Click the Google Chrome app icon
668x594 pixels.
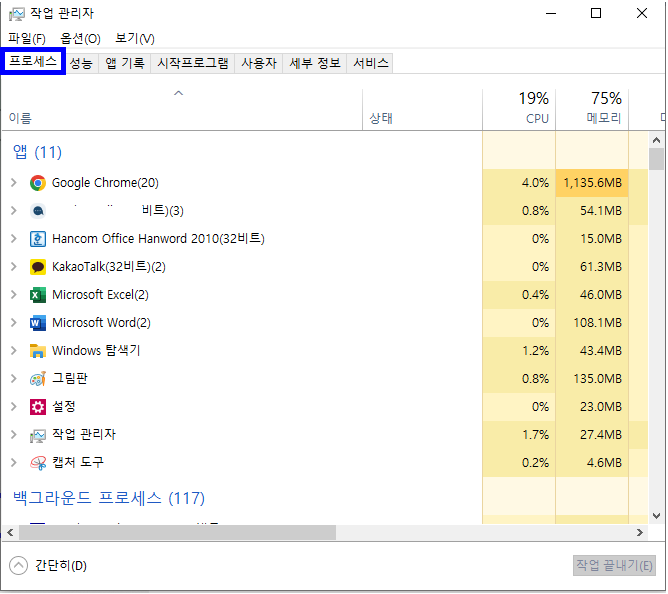(x=37, y=183)
